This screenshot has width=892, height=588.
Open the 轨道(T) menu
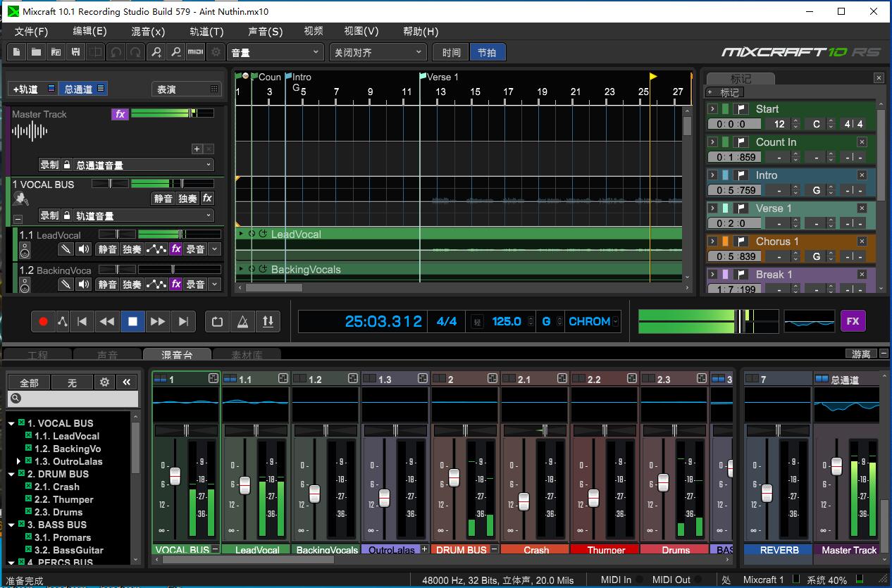pos(206,32)
